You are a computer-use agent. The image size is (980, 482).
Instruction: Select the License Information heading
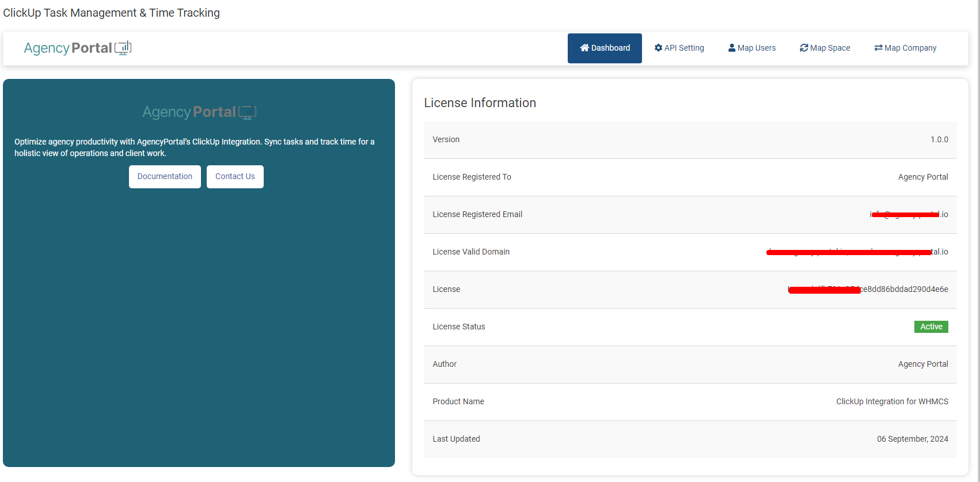[480, 103]
